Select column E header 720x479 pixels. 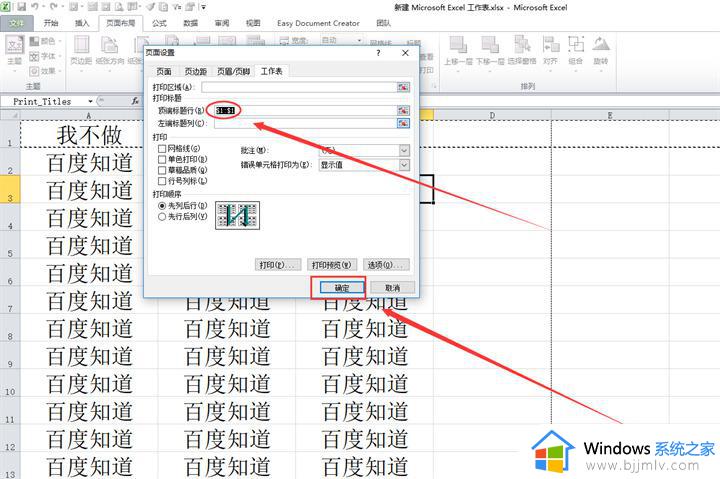(610, 115)
